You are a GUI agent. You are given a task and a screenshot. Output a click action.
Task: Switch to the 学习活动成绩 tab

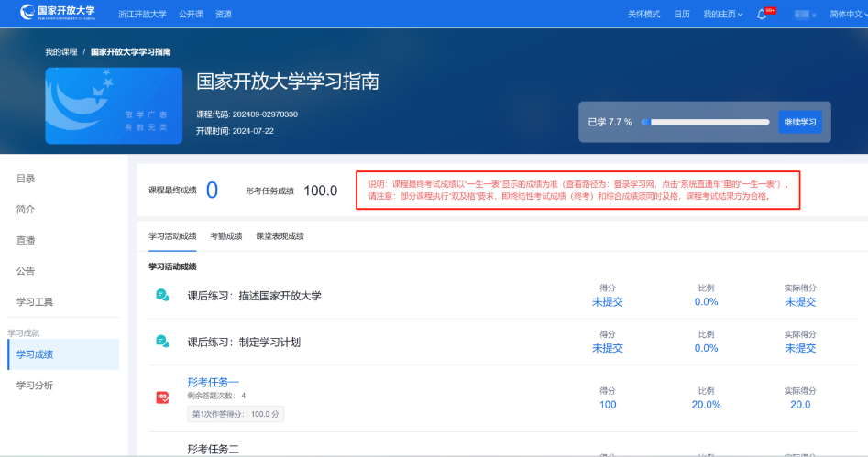172,236
